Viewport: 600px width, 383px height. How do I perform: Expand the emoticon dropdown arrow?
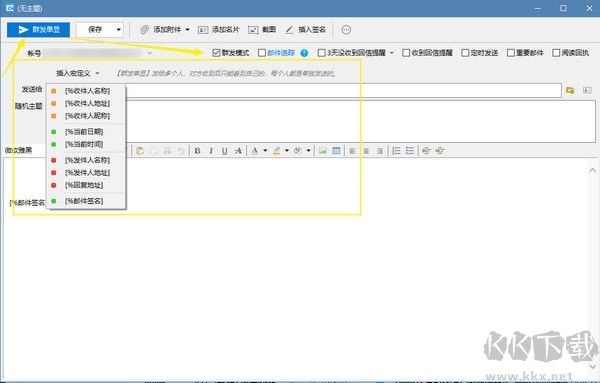pyautogui.click(x=308, y=151)
